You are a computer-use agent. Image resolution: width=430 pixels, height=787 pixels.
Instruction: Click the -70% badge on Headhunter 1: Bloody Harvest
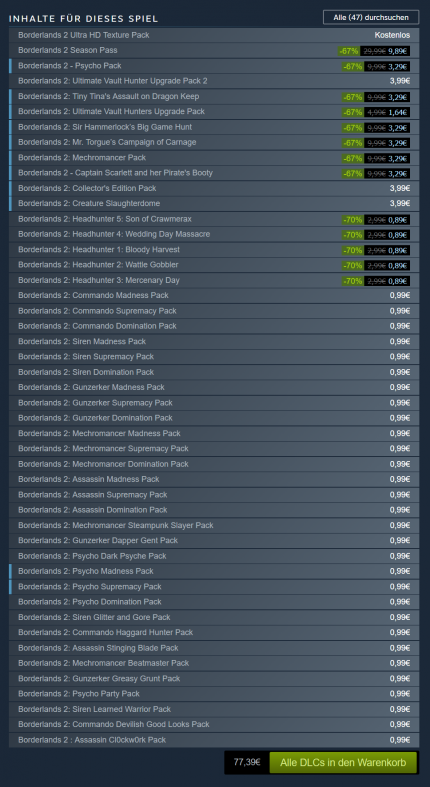click(352, 250)
